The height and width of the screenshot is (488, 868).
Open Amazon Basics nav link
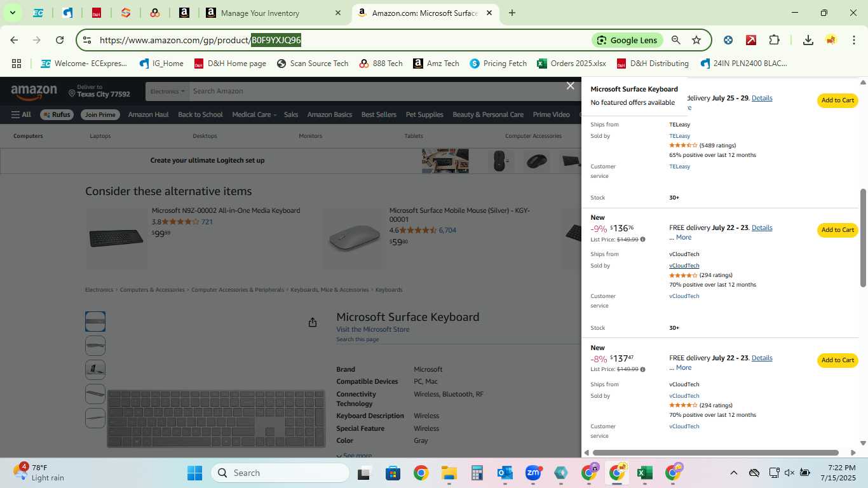pos(329,114)
